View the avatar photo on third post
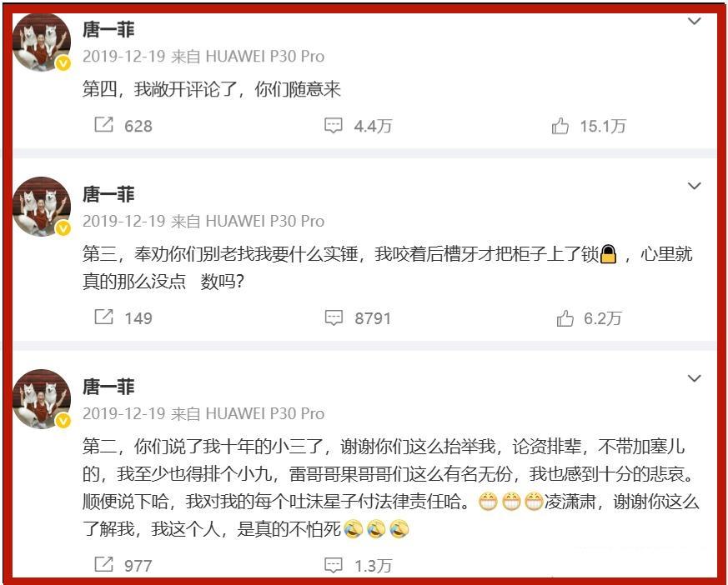Viewport: 728px width, 585px height. [x=42, y=399]
